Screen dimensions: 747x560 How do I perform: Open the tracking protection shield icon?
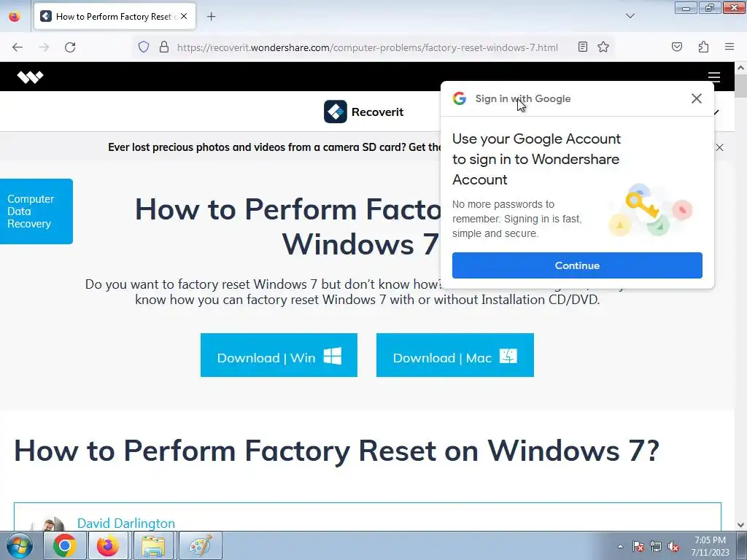tap(144, 47)
